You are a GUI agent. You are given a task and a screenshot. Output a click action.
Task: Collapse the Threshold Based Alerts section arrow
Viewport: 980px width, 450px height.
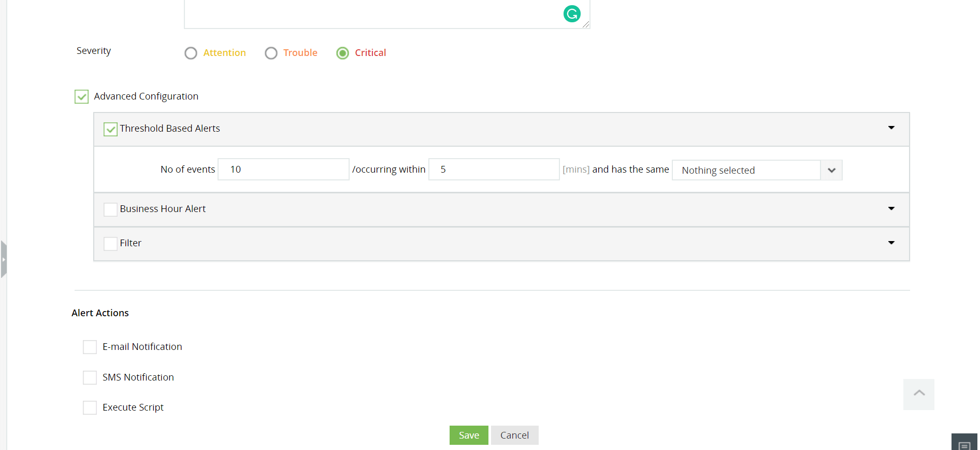tap(891, 128)
